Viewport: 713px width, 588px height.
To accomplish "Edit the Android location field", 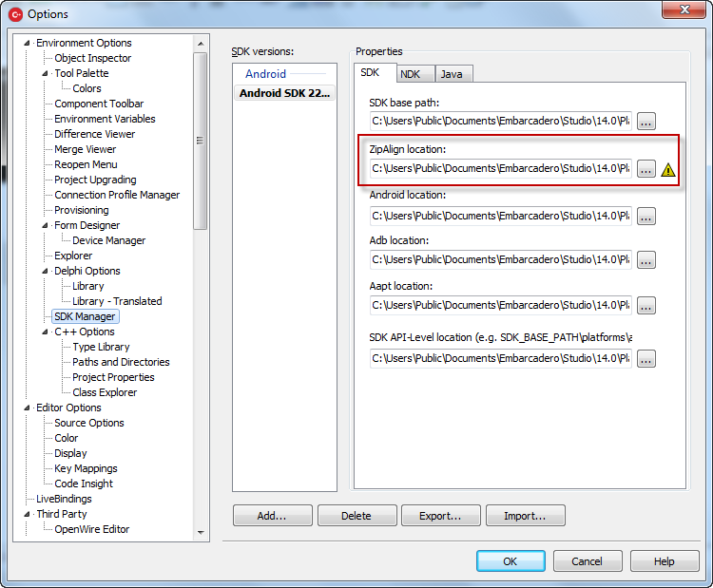I will (501, 216).
